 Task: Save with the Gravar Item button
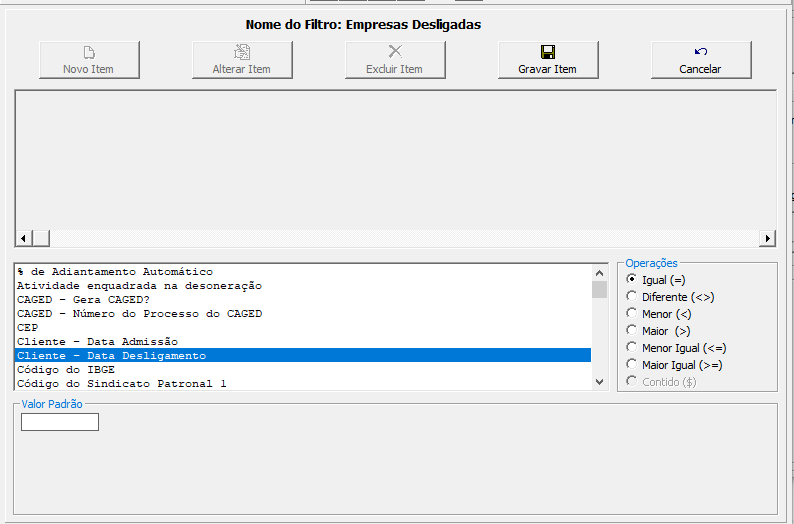point(548,60)
